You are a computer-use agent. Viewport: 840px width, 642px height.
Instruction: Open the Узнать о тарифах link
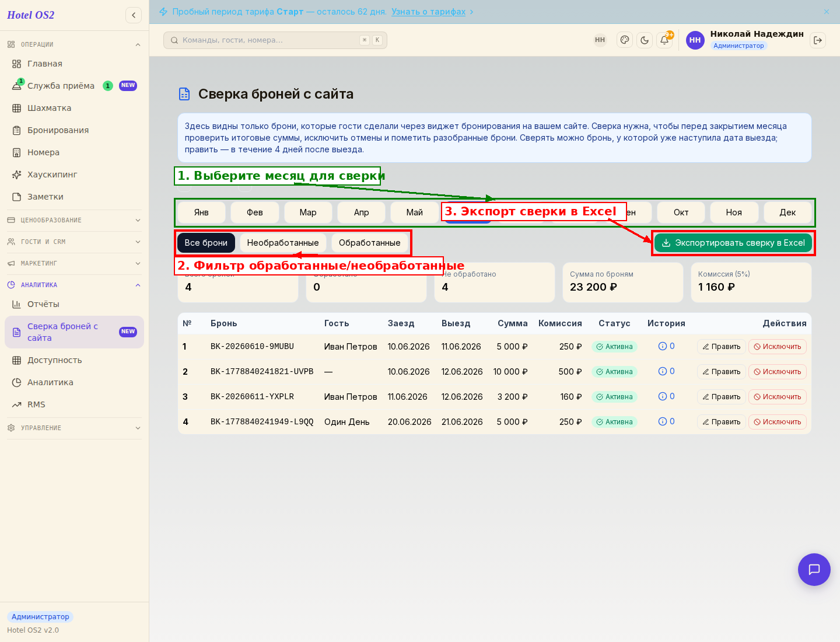click(x=428, y=12)
